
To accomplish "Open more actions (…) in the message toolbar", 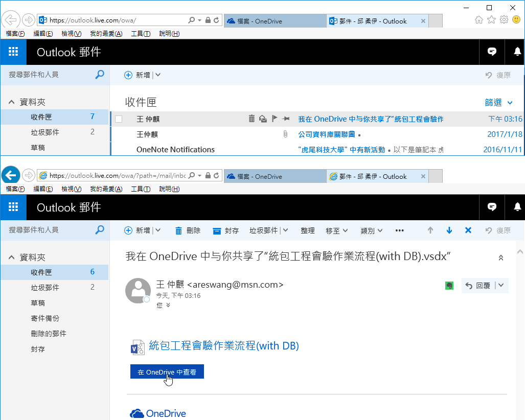I will click(399, 230).
